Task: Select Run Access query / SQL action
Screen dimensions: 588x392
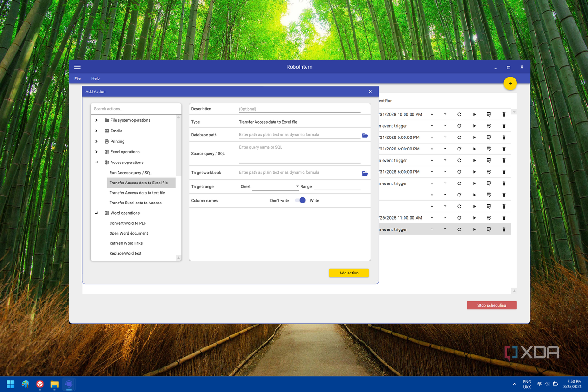Action: [x=131, y=173]
